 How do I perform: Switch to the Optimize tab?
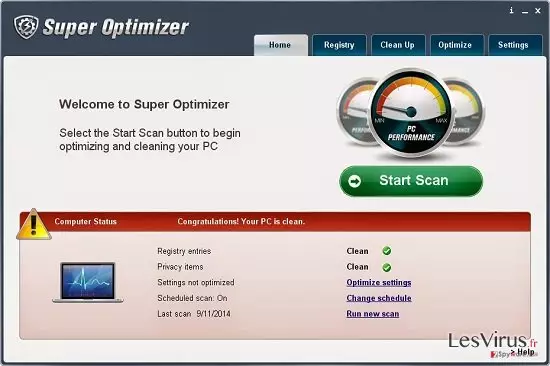click(x=456, y=45)
